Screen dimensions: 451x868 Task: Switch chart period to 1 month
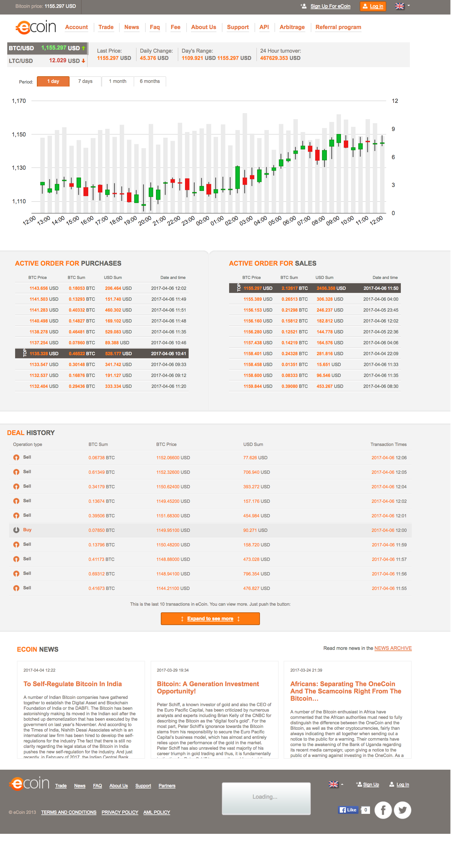tap(118, 81)
